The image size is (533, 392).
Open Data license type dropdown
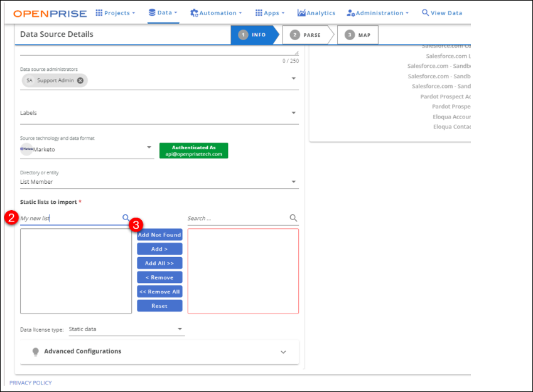[126, 329]
